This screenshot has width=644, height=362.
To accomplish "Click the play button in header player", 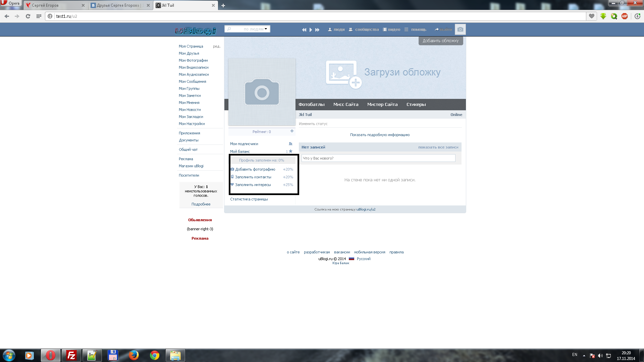I will pos(311,30).
